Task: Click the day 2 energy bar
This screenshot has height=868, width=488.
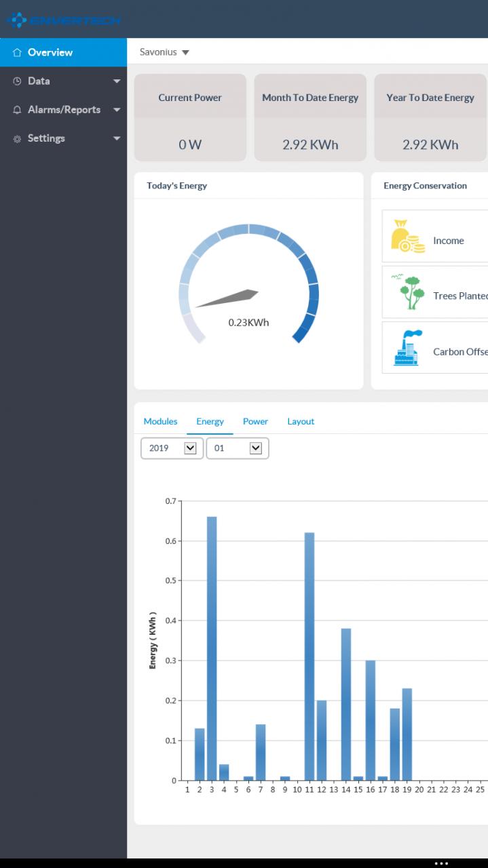Action: pyautogui.click(x=200, y=754)
